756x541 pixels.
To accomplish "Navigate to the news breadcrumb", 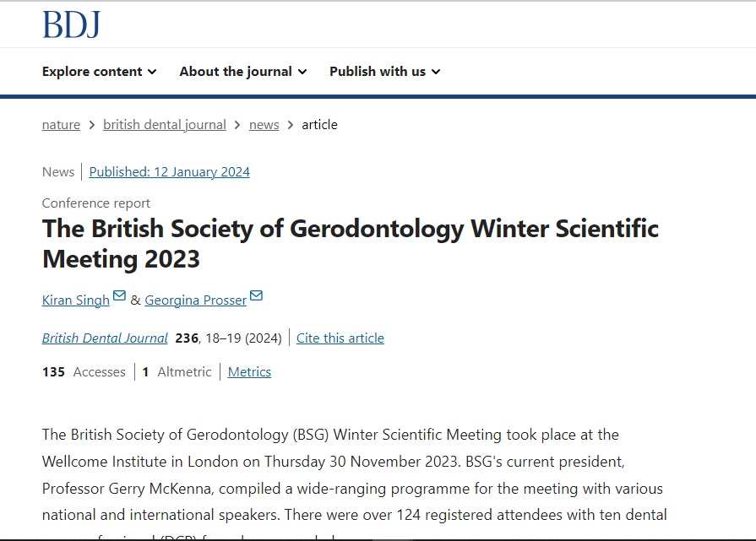I will click(264, 125).
